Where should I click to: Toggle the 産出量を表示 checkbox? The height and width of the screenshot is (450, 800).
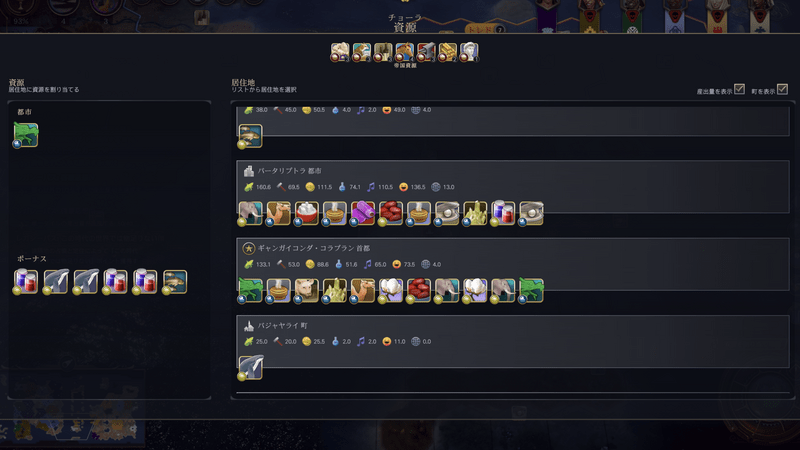tap(739, 89)
